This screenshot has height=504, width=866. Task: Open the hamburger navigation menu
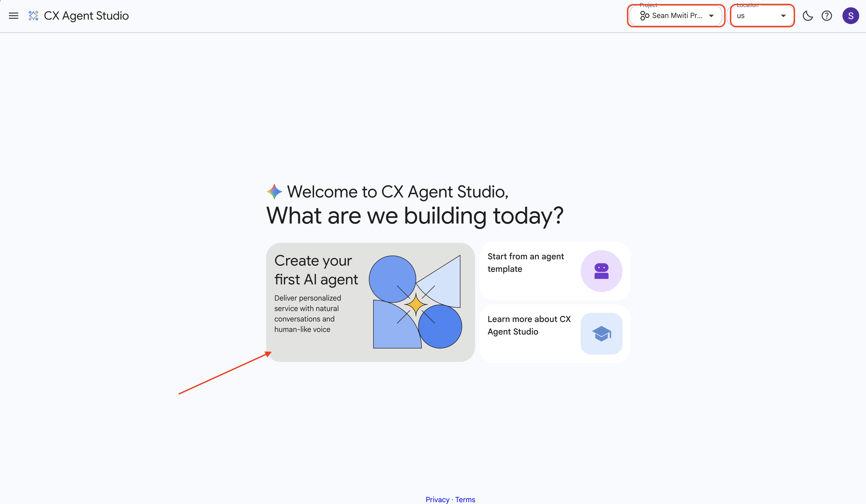click(x=13, y=16)
